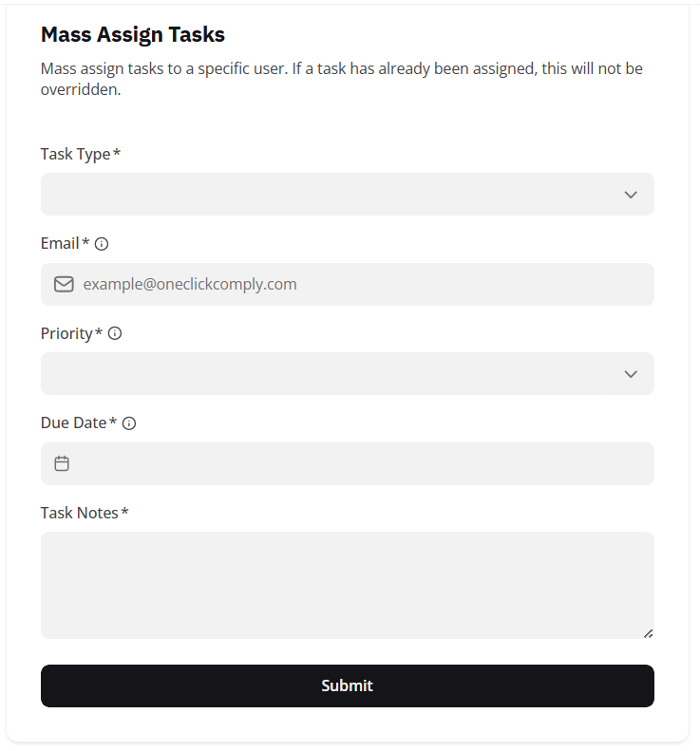Click the Priority chevron arrow
This screenshot has height=751, width=700.
(631, 374)
